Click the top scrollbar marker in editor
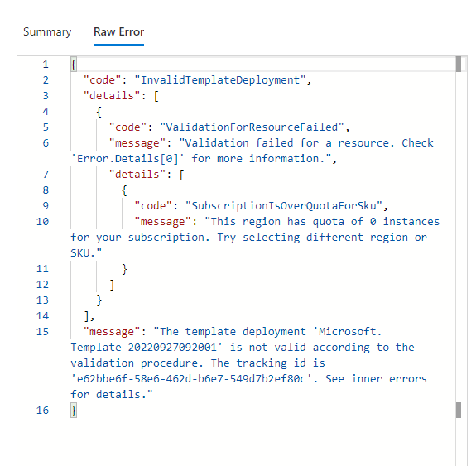Viewport: 476px width, 466px height. [x=459, y=64]
